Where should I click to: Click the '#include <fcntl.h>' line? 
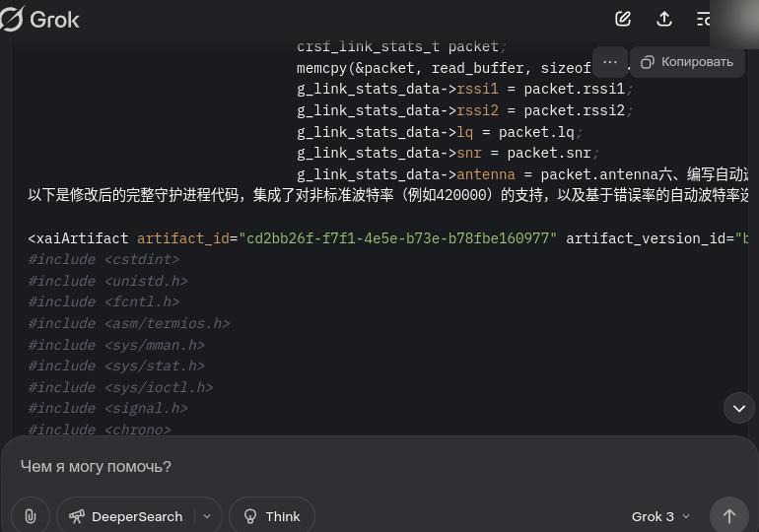[103, 301]
